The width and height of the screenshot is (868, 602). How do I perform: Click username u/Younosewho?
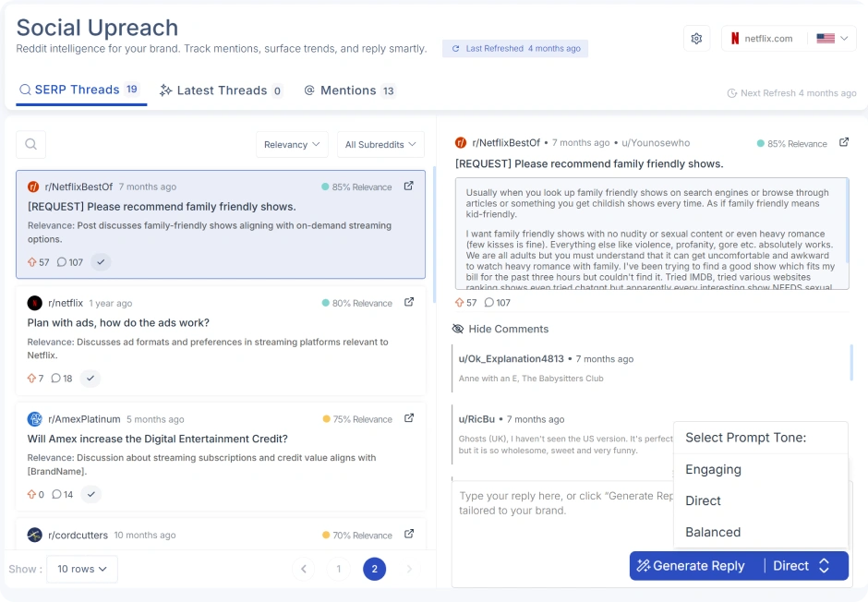click(x=656, y=143)
